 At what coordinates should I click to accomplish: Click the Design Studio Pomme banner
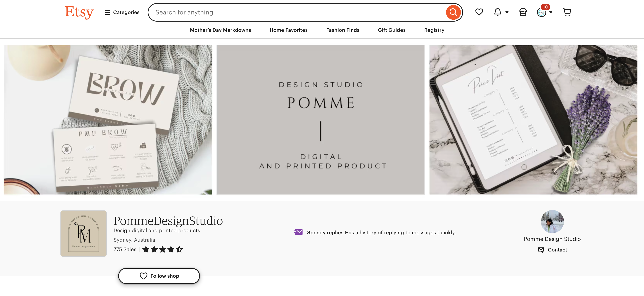click(320, 120)
